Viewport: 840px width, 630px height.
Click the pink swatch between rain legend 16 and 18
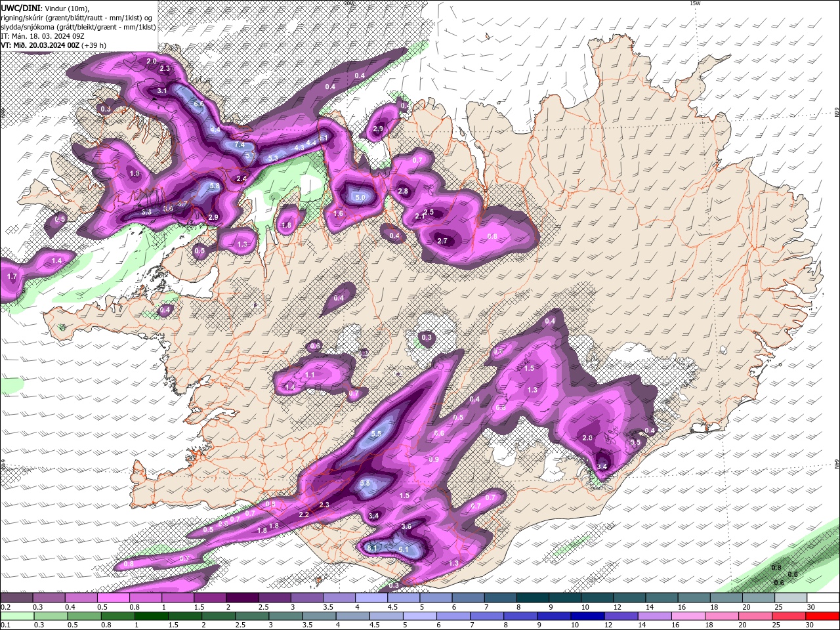688,616
